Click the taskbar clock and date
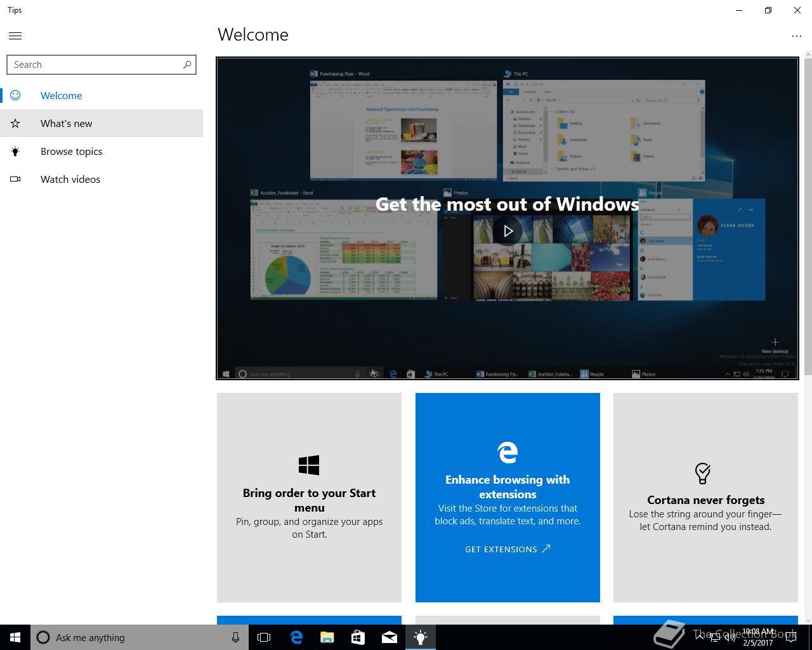The image size is (812, 650). [757, 637]
